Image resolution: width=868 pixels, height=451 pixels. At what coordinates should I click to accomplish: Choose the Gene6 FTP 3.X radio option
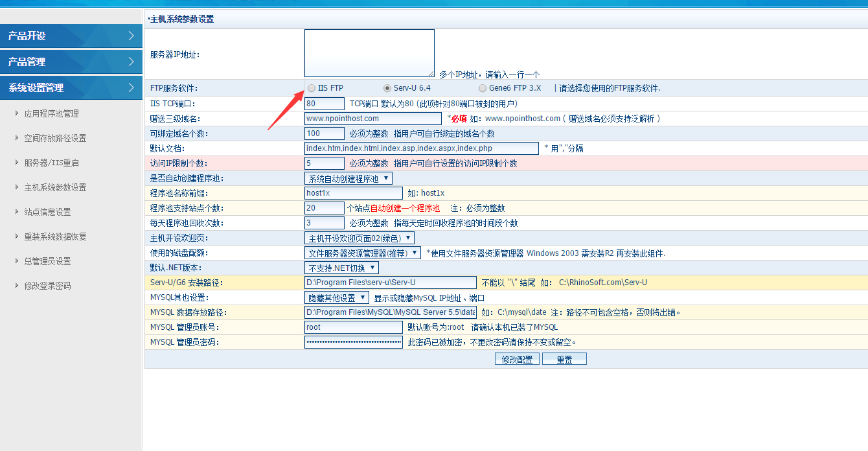point(483,88)
